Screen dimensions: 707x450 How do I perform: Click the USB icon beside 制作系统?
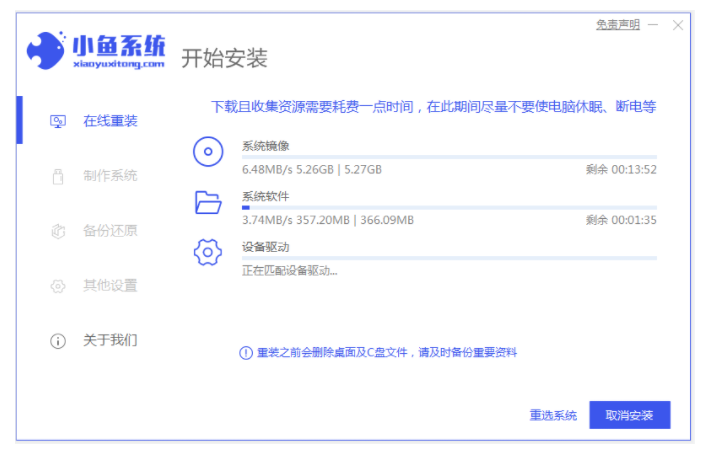click(x=57, y=177)
